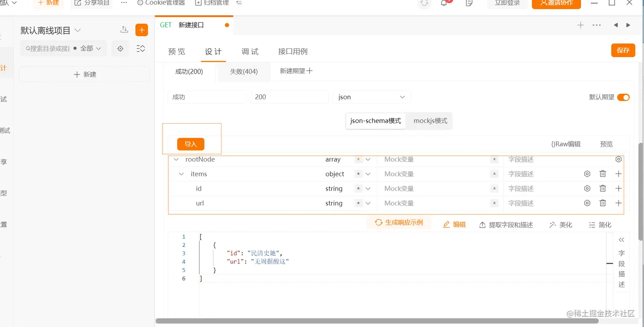Select the 失败(404) response tab

[244, 71]
